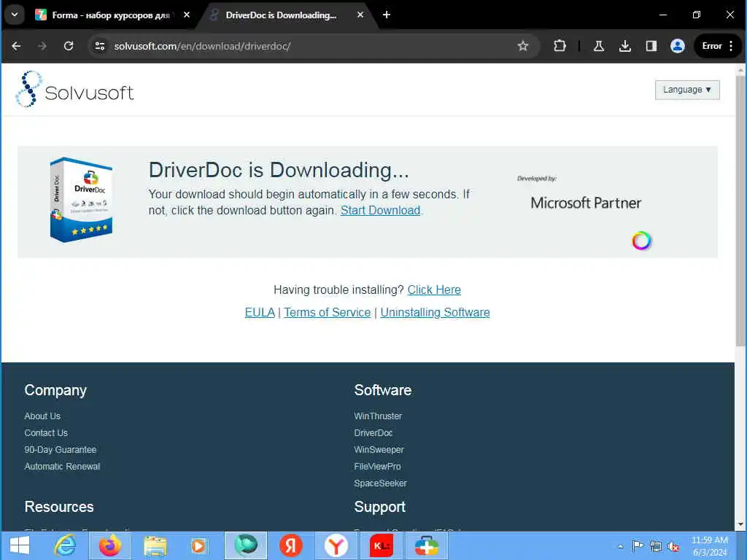Click the Start Download link
Viewport: 747px width, 560px height.
[x=380, y=211]
